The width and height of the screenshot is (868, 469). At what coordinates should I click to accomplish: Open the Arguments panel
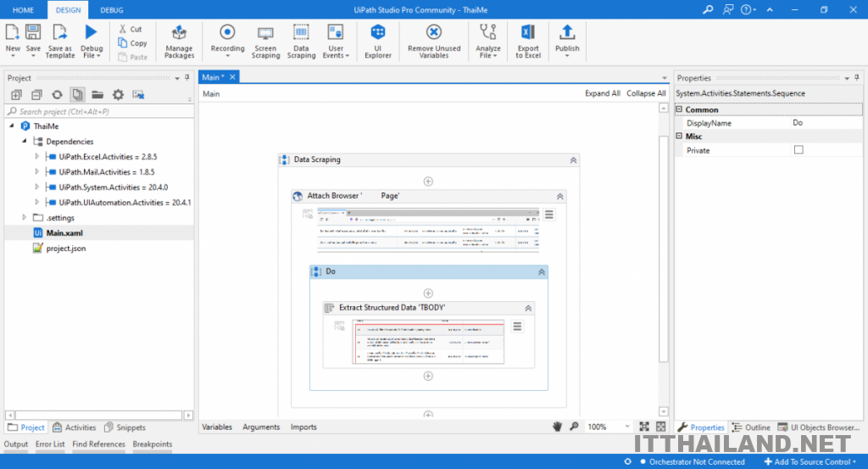tap(261, 427)
